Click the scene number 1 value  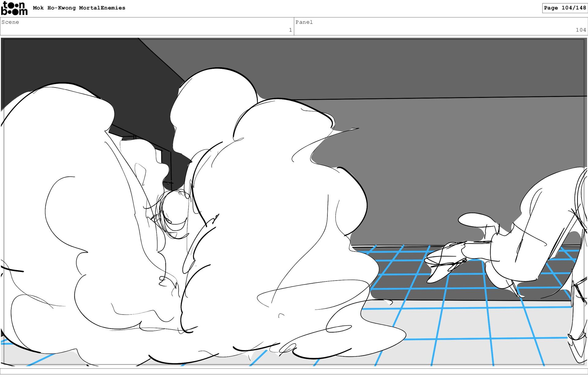point(290,30)
